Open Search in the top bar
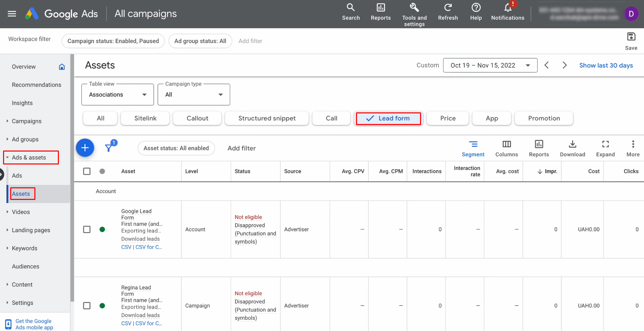This screenshot has width=644, height=331. pyautogui.click(x=351, y=12)
